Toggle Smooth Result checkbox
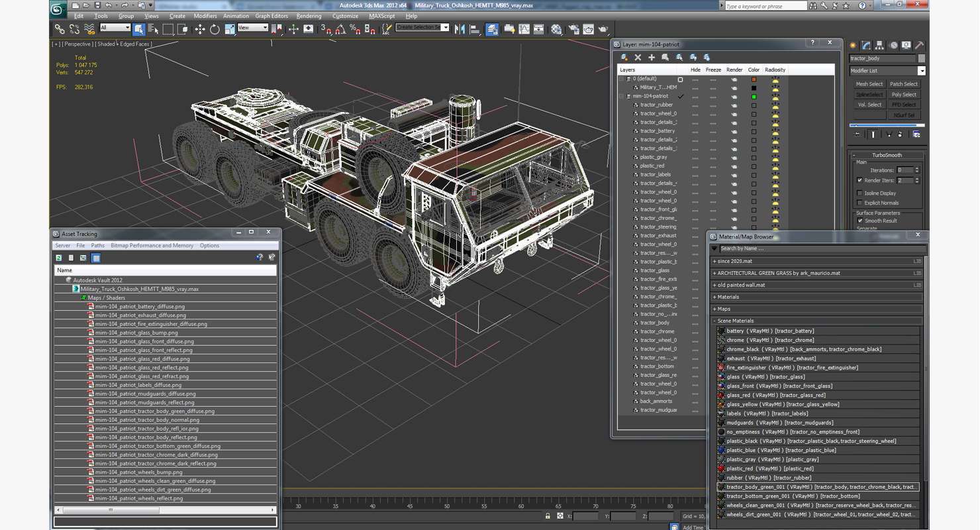 [x=859, y=221]
